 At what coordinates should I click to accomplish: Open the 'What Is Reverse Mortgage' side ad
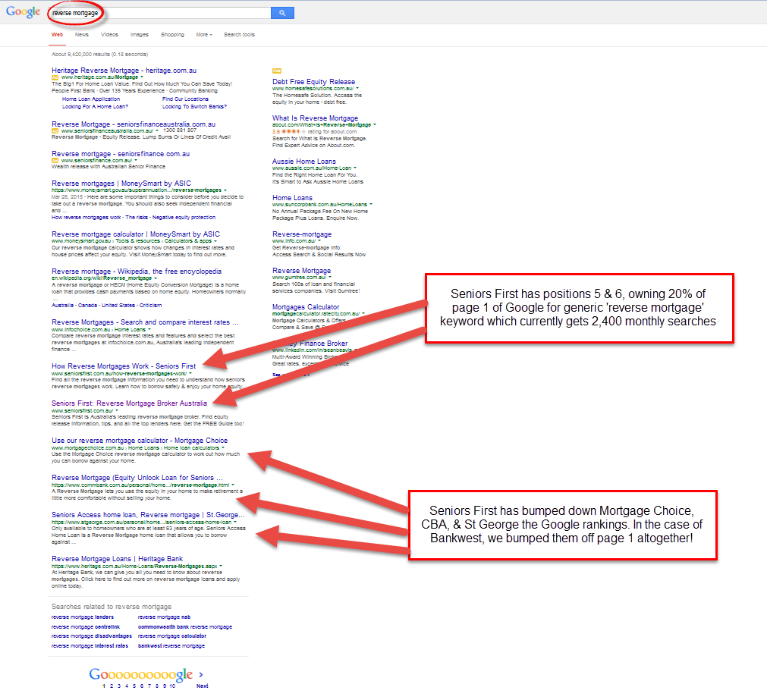point(316,118)
